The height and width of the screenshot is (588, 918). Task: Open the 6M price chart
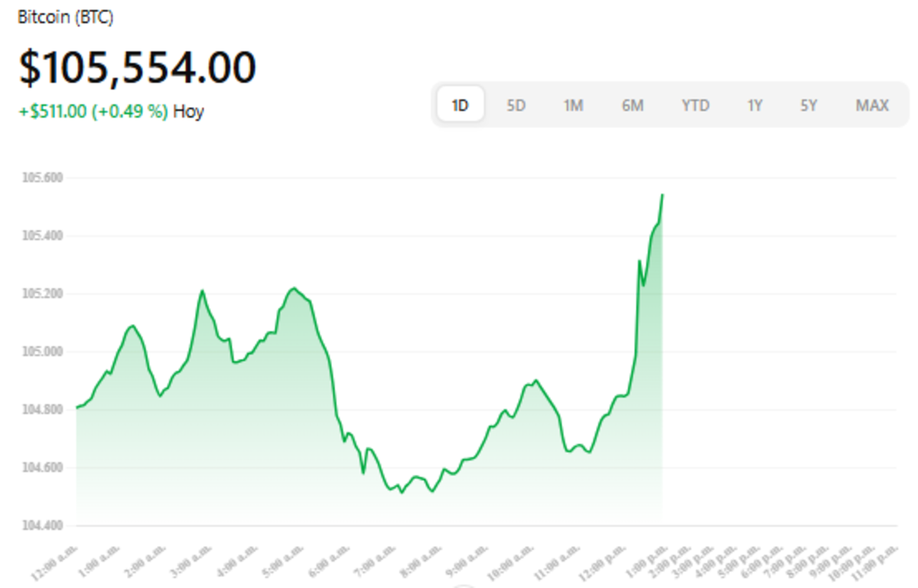[634, 105]
